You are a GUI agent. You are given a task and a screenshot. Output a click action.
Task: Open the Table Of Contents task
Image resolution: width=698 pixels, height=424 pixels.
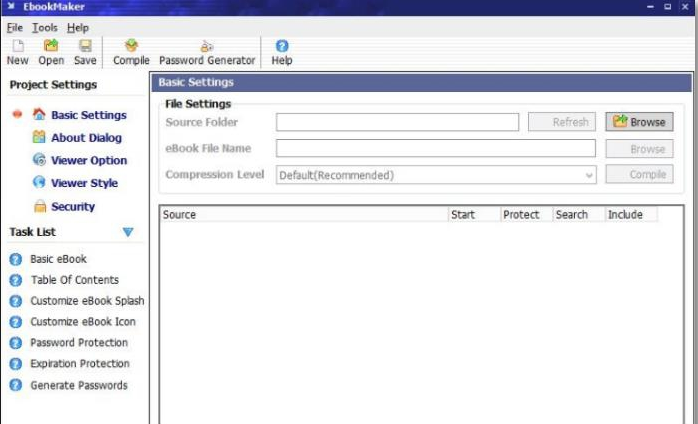75,280
